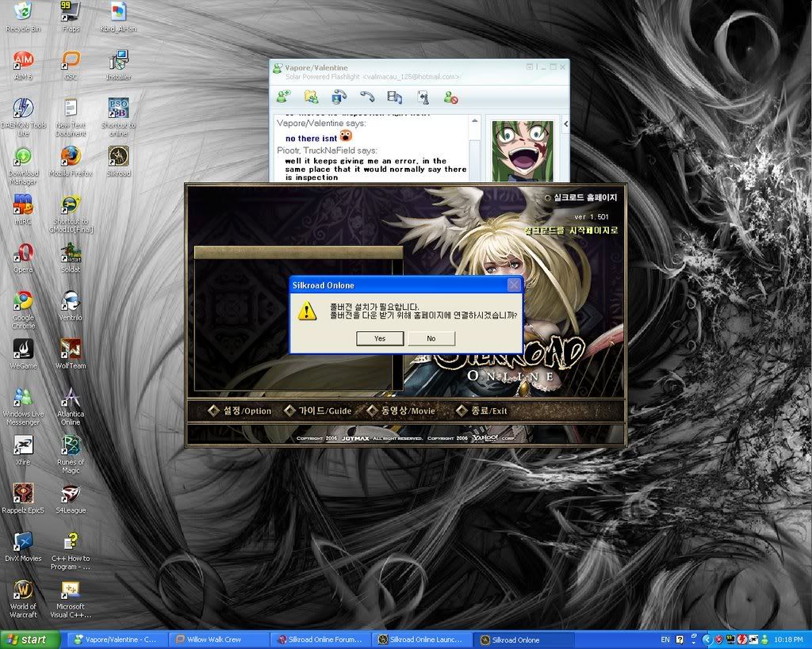Viewport: 812px width, 649px height.
Task: Click the media sharing film-and-music icon
Action: [x=395, y=97]
